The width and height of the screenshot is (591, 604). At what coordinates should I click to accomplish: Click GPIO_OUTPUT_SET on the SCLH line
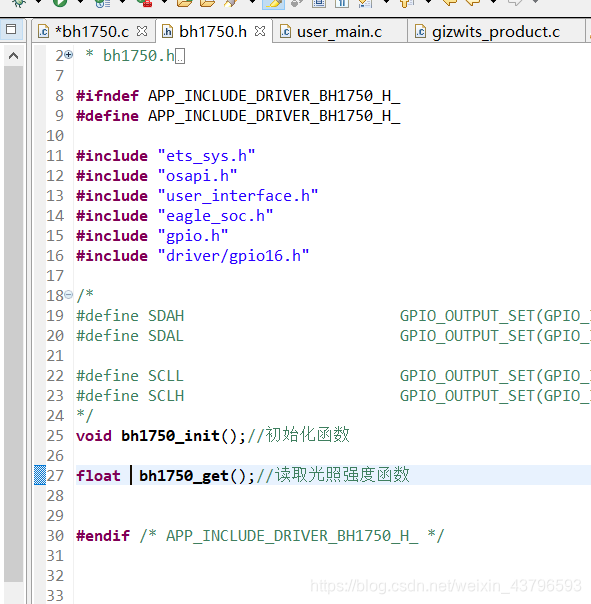[x=467, y=396]
